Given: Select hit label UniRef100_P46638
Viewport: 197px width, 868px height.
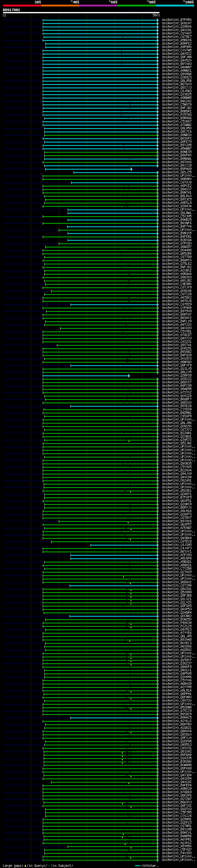Looking at the screenshot, I should point(176,623).
